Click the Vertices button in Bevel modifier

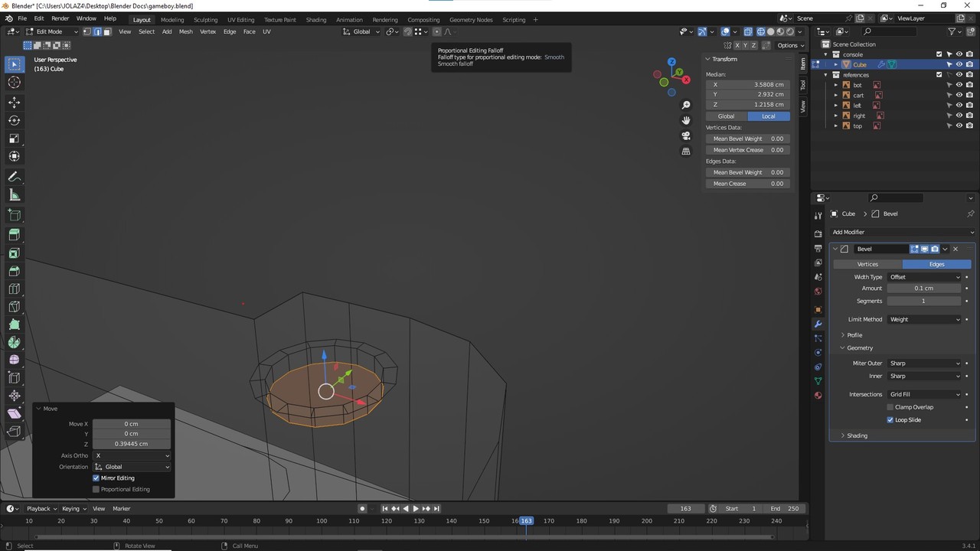(x=867, y=264)
